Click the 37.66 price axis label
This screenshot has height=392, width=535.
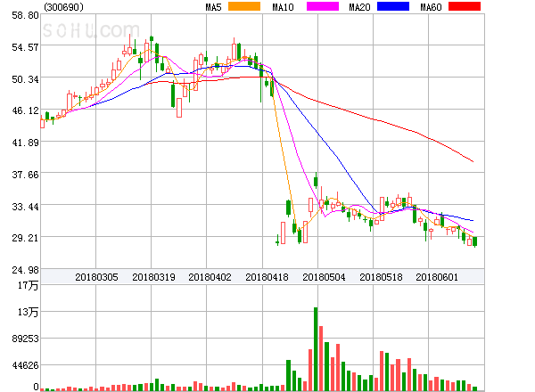tap(25, 175)
